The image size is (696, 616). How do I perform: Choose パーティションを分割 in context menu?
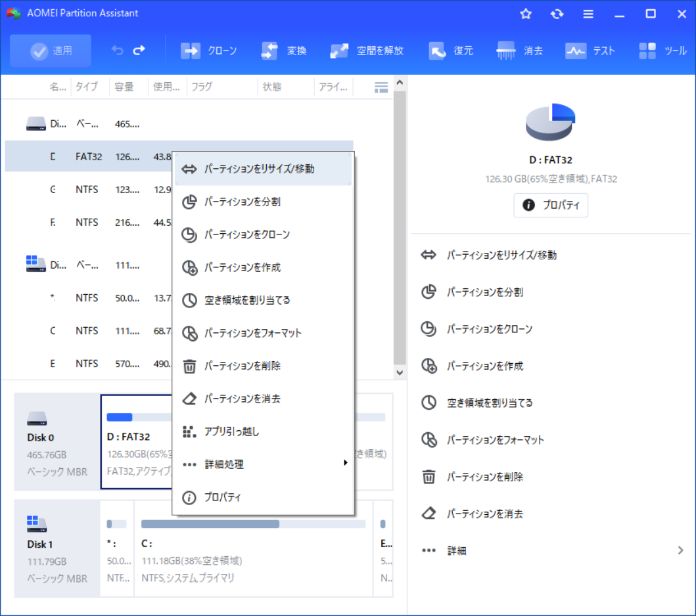point(264,202)
